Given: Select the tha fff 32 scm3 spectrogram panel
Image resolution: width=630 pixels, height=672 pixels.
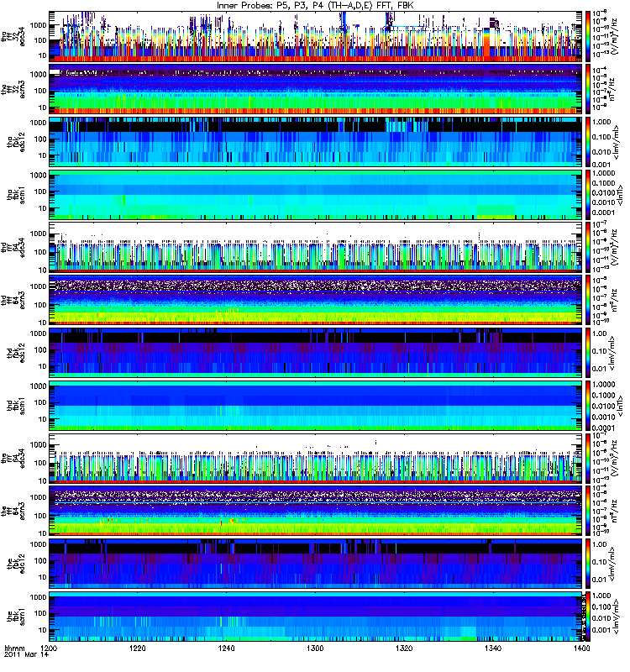Looking at the screenshot, I should pyautogui.click(x=316, y=89).
